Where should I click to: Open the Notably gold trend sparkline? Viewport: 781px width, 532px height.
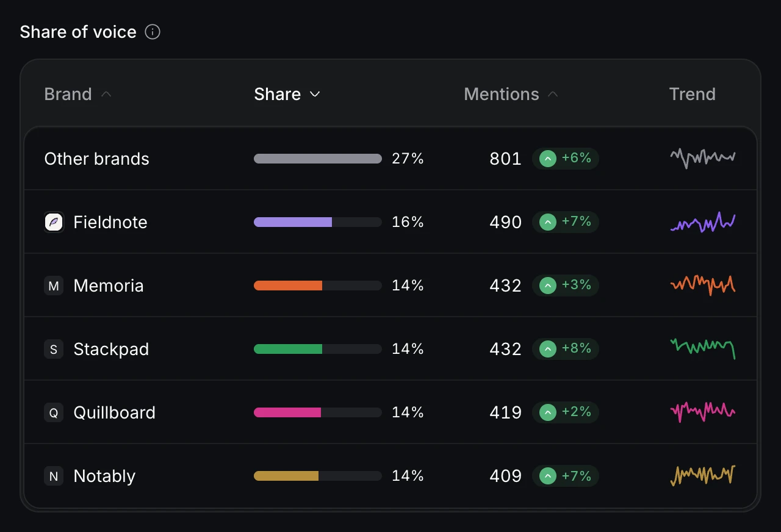(x=703, y=475)
